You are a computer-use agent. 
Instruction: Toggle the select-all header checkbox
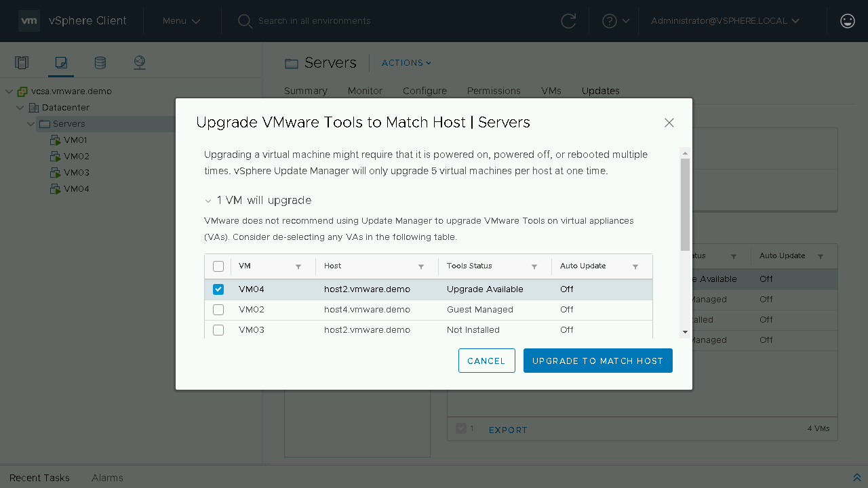point(218,266)
